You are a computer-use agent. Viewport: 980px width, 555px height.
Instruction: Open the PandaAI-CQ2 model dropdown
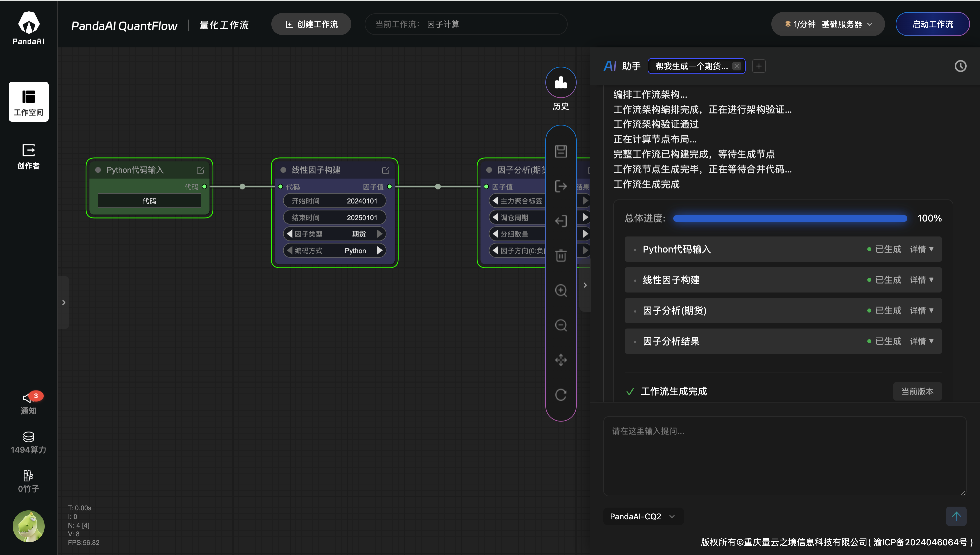tap(643, 516)
